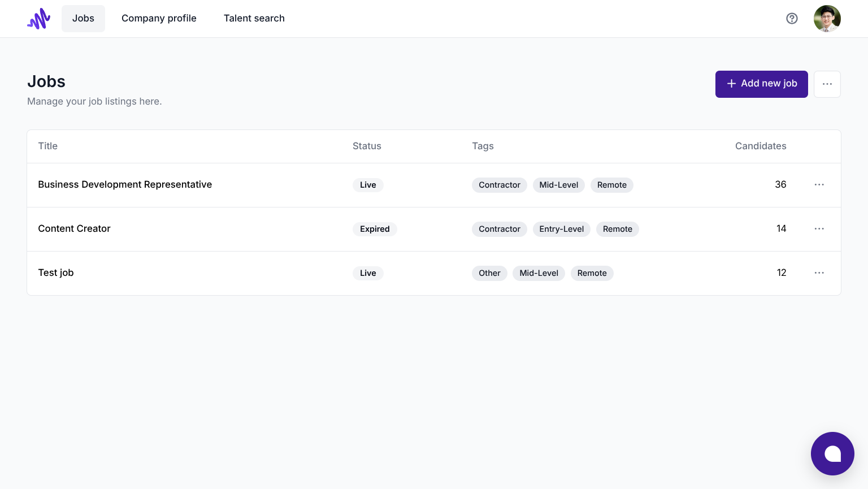Click the Expired status badge
This screenshot has width=868, height=489.
375,229
